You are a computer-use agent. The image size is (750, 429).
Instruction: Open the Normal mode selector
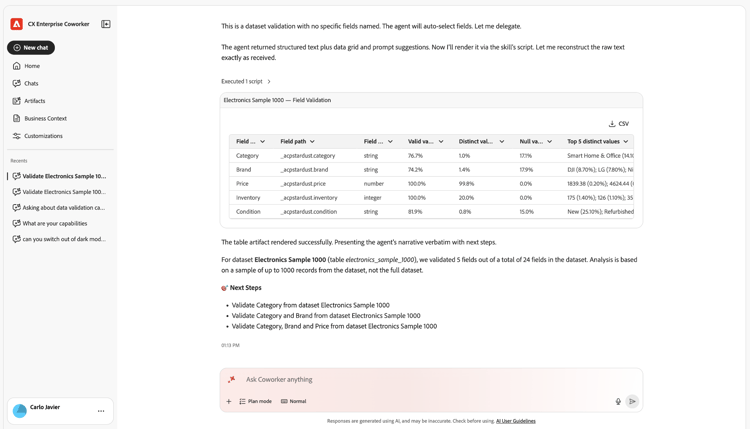293,401
